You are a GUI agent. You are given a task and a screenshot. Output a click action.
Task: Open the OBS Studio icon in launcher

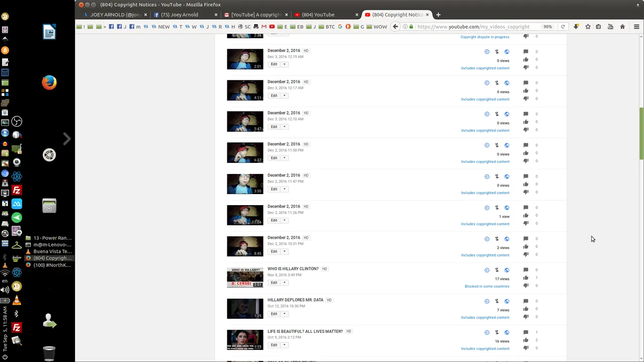coord(17,122)
